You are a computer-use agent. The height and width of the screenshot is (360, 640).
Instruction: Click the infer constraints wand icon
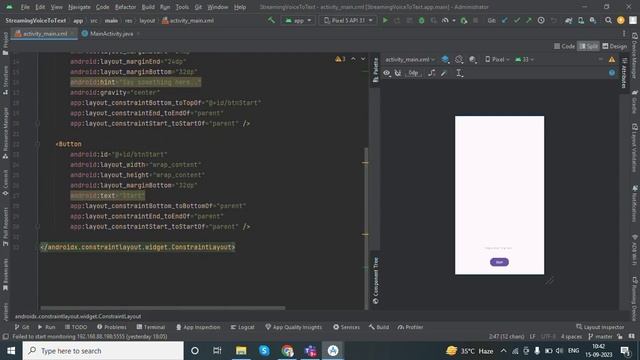pos(444,73)
